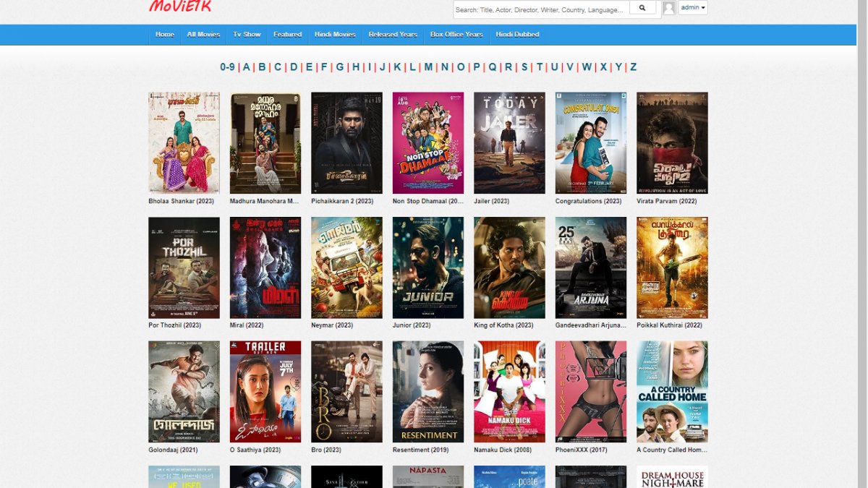868x488 pixels.
Task: Open the A Country Called Home poster
Action: 672,392
